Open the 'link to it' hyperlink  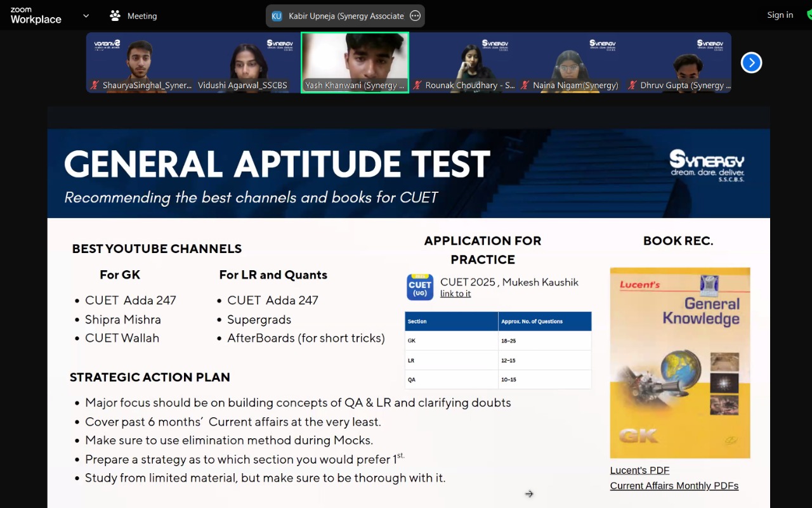pyautogui.click(x=455, y=294)
